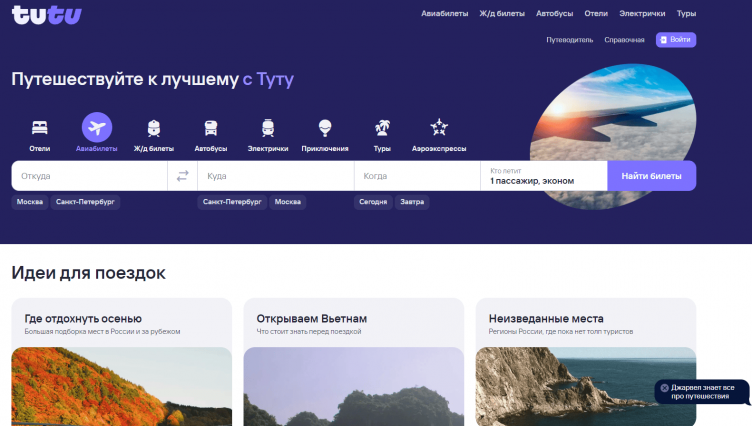Open Электрички in top navigation
Image resolution: width=752 pixels, height=426 pixels.
(642, 13)
